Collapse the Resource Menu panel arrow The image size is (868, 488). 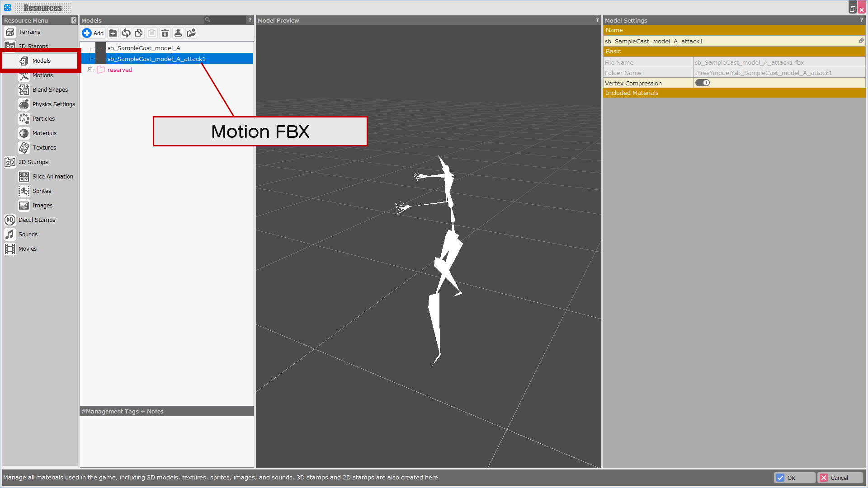pos(74,20)
